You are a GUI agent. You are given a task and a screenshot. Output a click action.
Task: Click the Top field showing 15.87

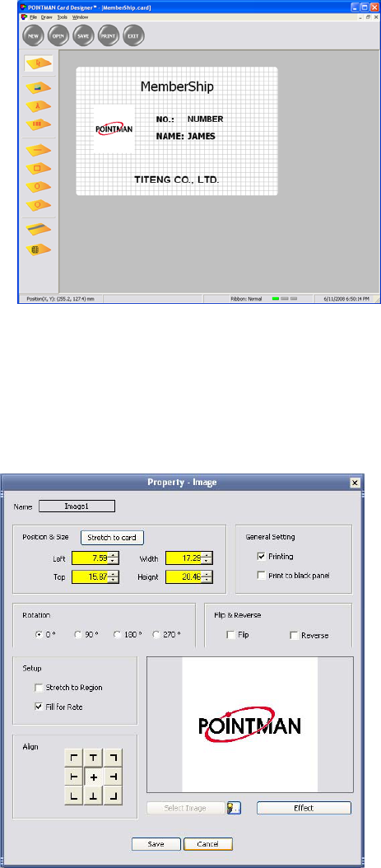coord(91,576)
